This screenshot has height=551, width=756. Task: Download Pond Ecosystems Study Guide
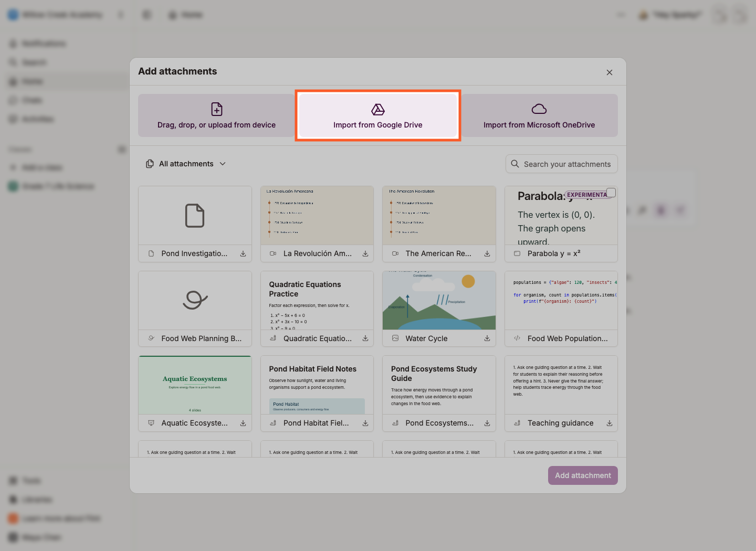[x=487, y=423]
